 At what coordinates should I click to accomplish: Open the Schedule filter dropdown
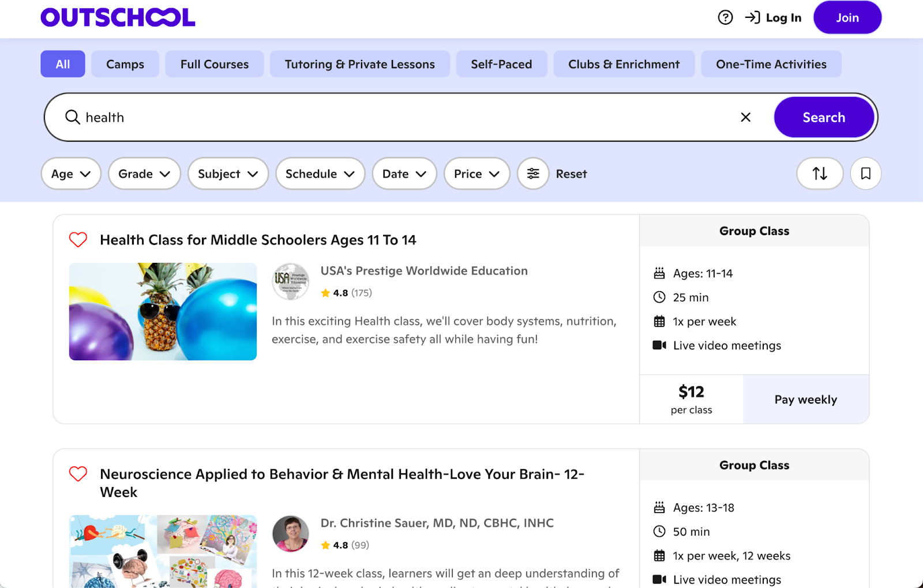pyautogui.click(x=320, y=174)
